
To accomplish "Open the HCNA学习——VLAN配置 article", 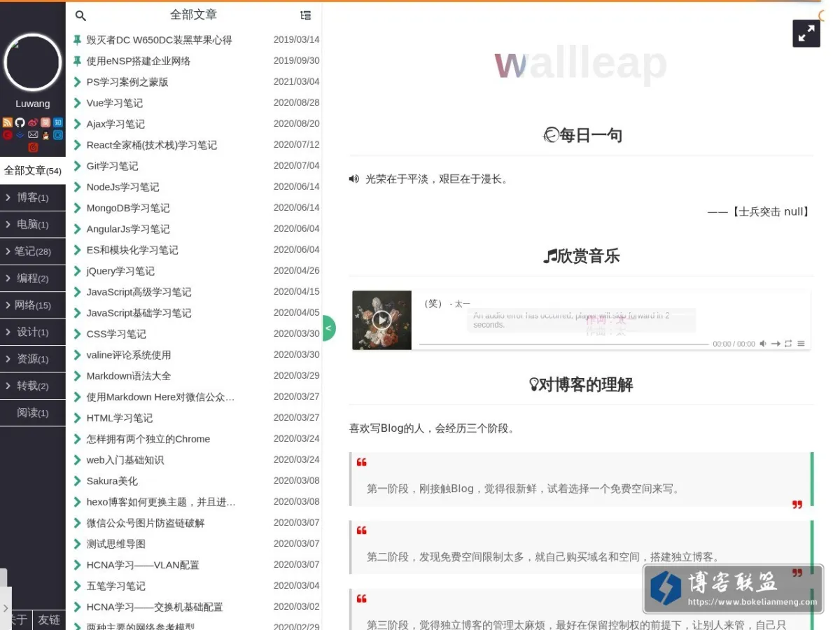I will point(143,565).
